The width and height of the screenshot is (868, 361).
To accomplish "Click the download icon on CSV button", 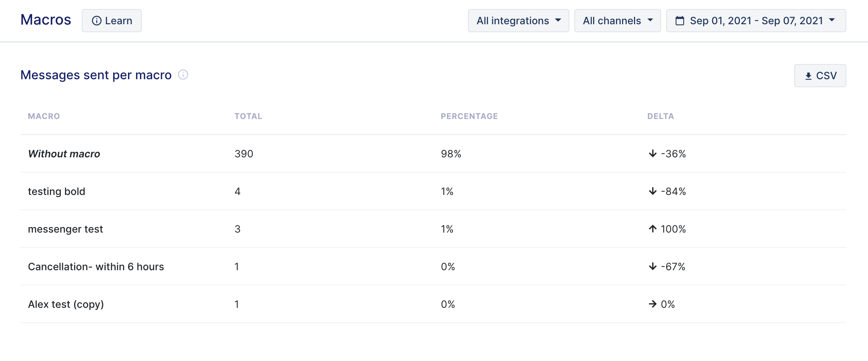I will click(808, 76).
